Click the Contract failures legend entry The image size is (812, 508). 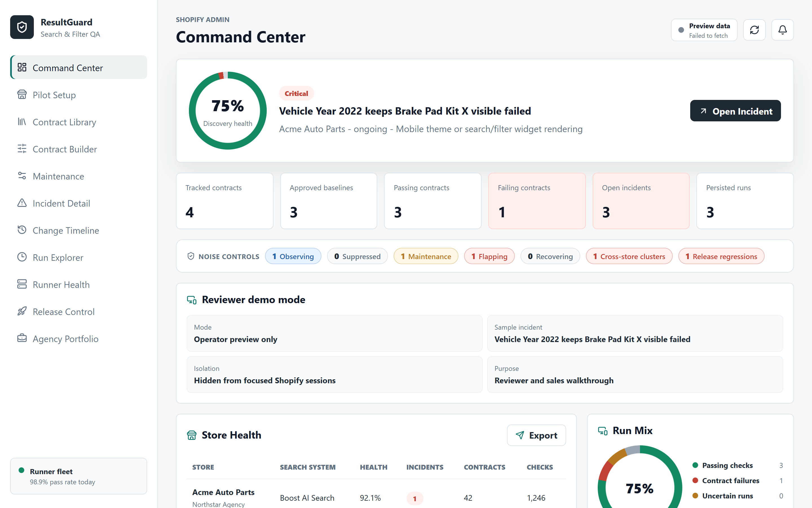point(738,480)
